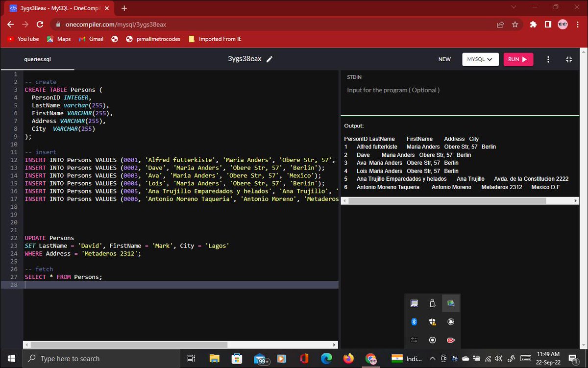Open the MYSQL language dropdown
This screenshot has width=588, height=368.
(480, 59)
